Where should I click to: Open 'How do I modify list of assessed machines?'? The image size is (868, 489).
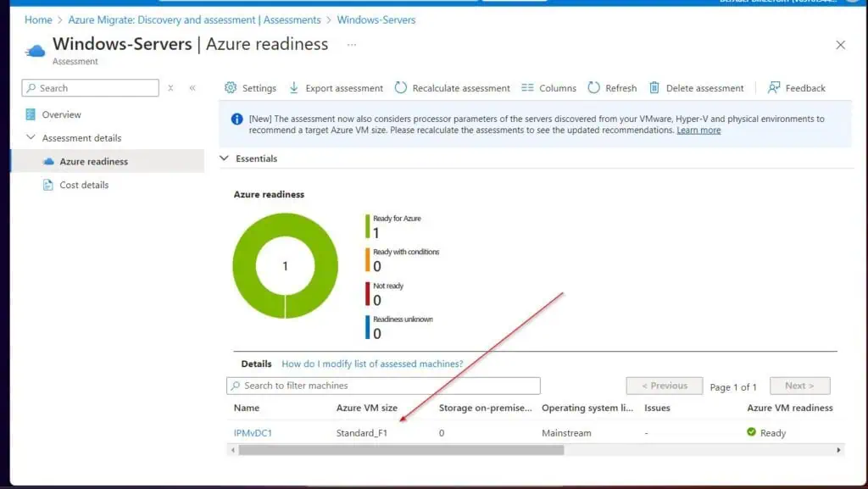click(x=372, y=364)
